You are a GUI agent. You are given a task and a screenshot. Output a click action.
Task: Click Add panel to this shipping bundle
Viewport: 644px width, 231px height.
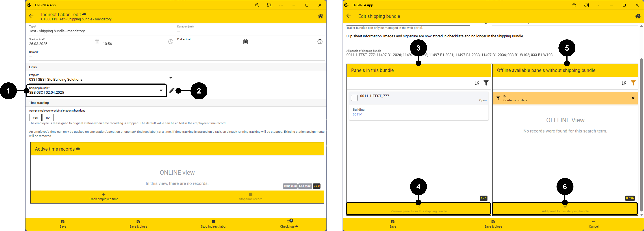[x=565, y=209]
